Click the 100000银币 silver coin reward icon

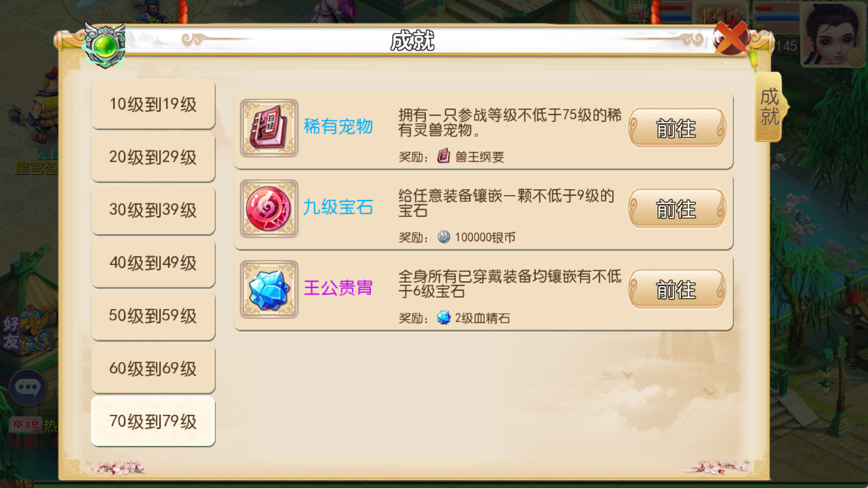(x=444, y=237)
